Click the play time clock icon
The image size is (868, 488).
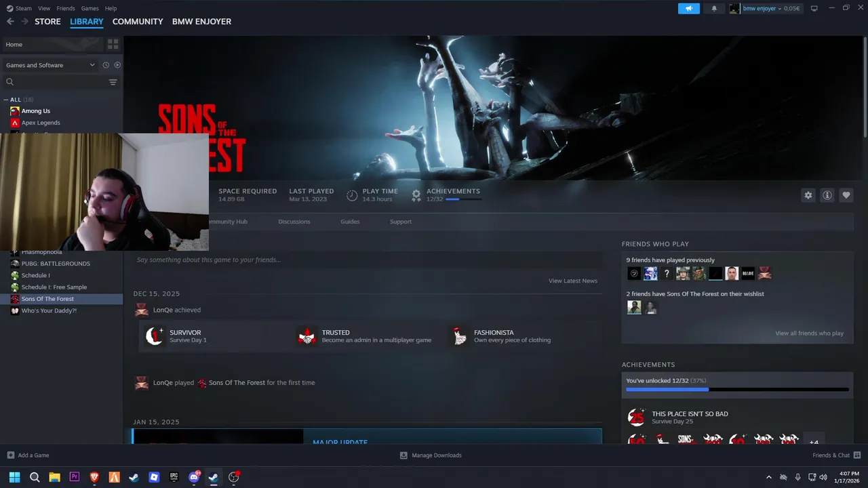point(352,195)
